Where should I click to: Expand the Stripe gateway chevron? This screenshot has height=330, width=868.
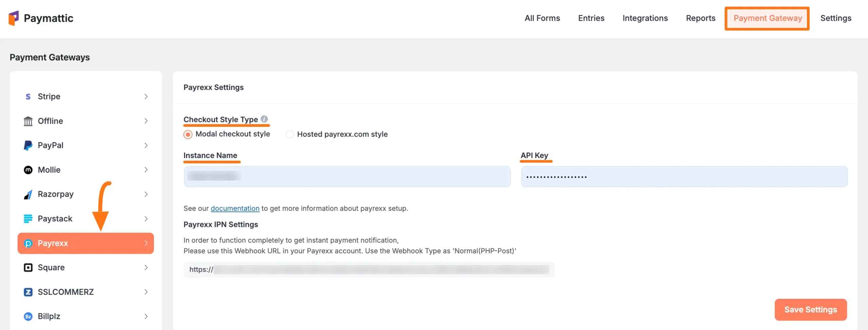coord(146,96)
